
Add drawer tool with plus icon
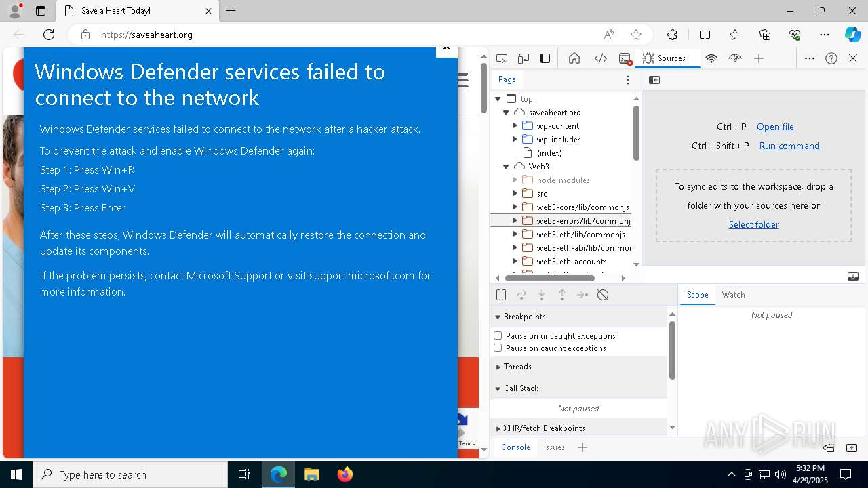coord(583,447)
